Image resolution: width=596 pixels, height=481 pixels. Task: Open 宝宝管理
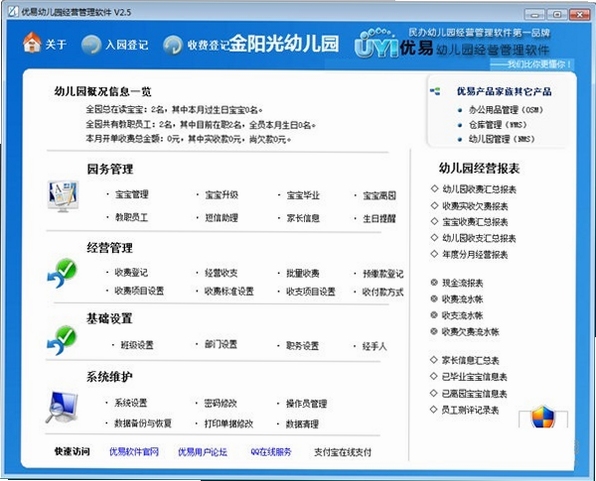click(x=132, y=195)
